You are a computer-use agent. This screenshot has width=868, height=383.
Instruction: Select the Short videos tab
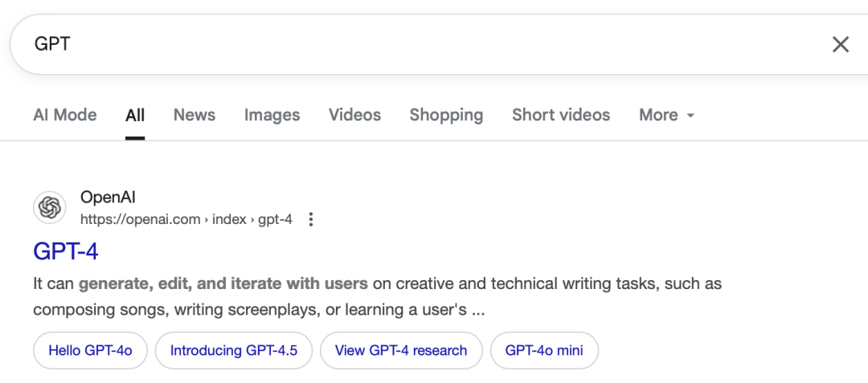coord(561,115)
